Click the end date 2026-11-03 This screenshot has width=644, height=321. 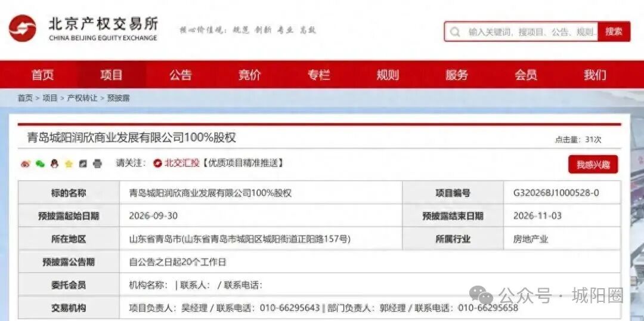pos(537,216)
